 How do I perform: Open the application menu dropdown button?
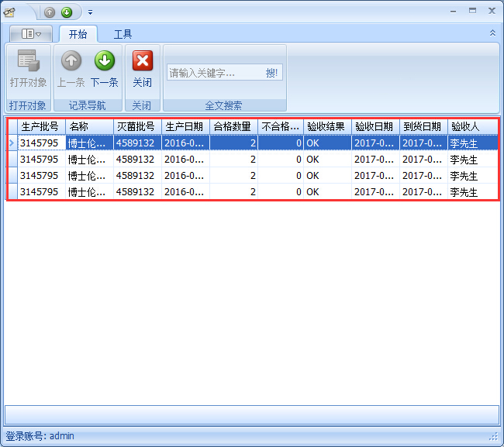click(x=32, y=34)
